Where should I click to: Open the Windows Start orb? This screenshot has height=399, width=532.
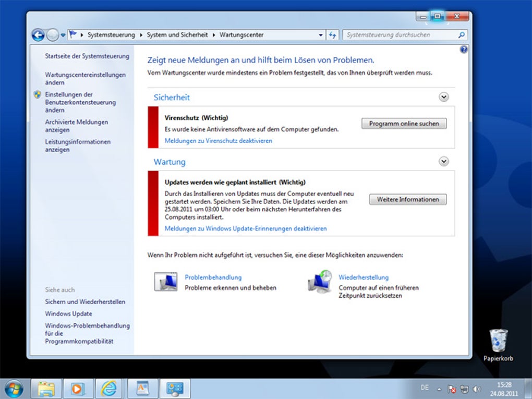(14, 389)
